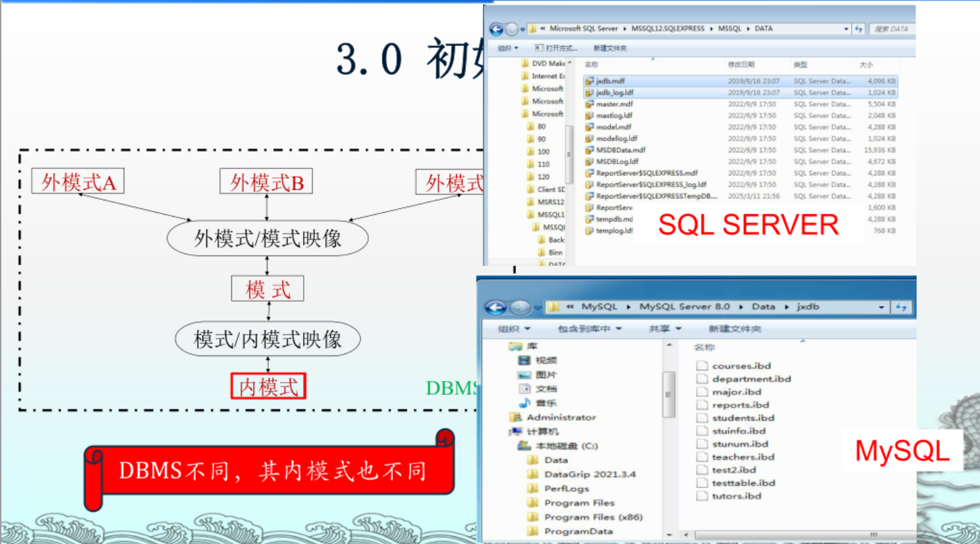Click the DVD Maker folder icon

(525, 64)
